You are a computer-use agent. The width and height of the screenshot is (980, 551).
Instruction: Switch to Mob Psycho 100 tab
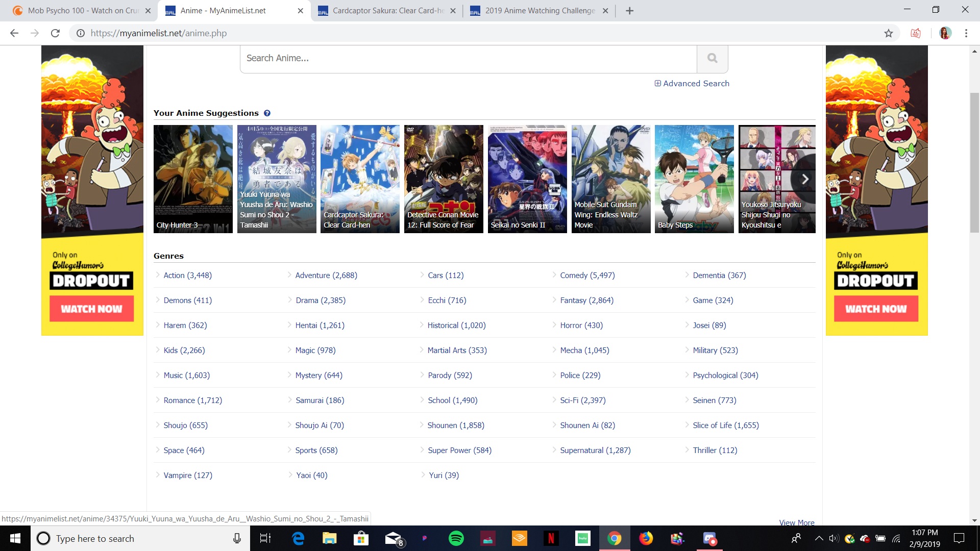coord(82,11)
